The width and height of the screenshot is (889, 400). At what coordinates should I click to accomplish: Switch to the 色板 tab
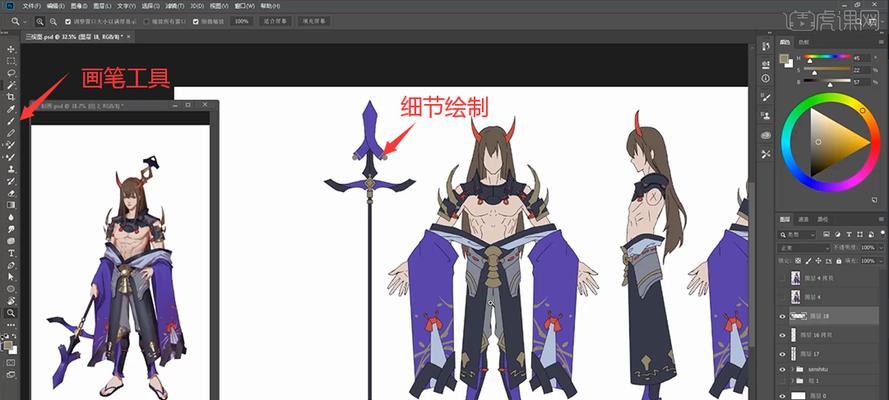803,42
